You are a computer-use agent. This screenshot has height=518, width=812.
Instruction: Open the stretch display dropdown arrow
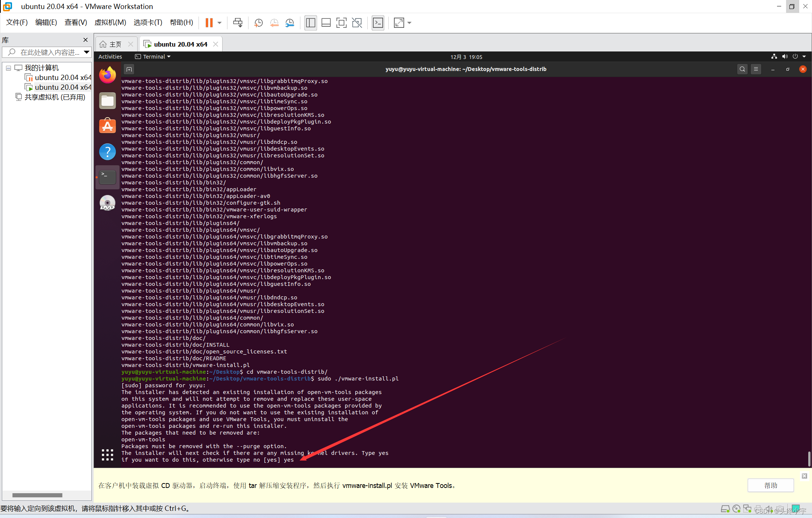[409, 23]
